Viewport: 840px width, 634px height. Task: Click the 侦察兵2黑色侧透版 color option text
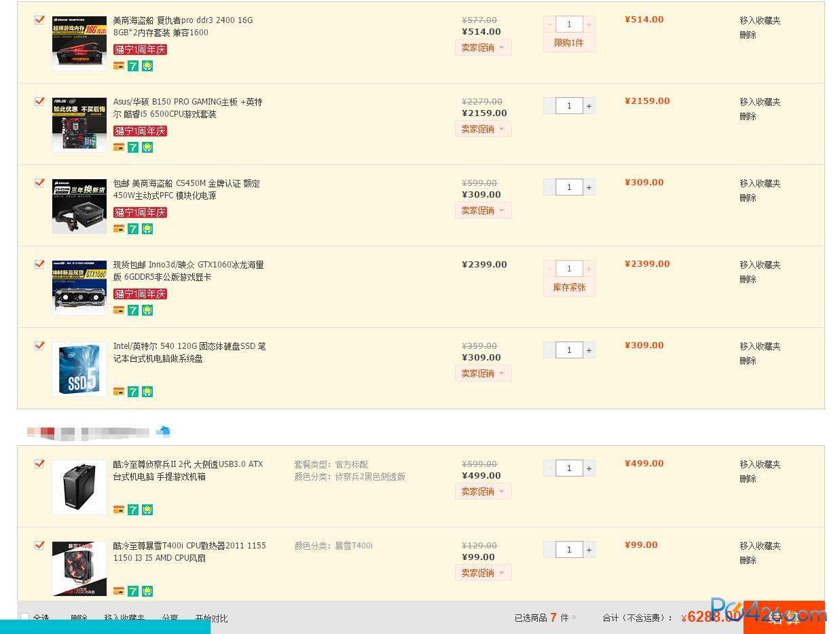coord(370,477)
